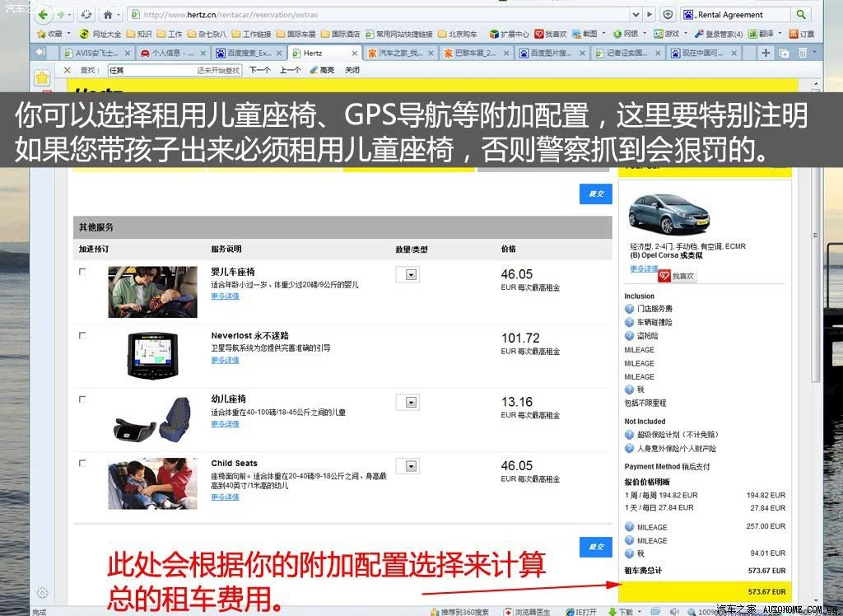Screen dimensions: 843x616
Task: Close the Hertz tab
Action: pyautogui.click(x=355, y=53)
